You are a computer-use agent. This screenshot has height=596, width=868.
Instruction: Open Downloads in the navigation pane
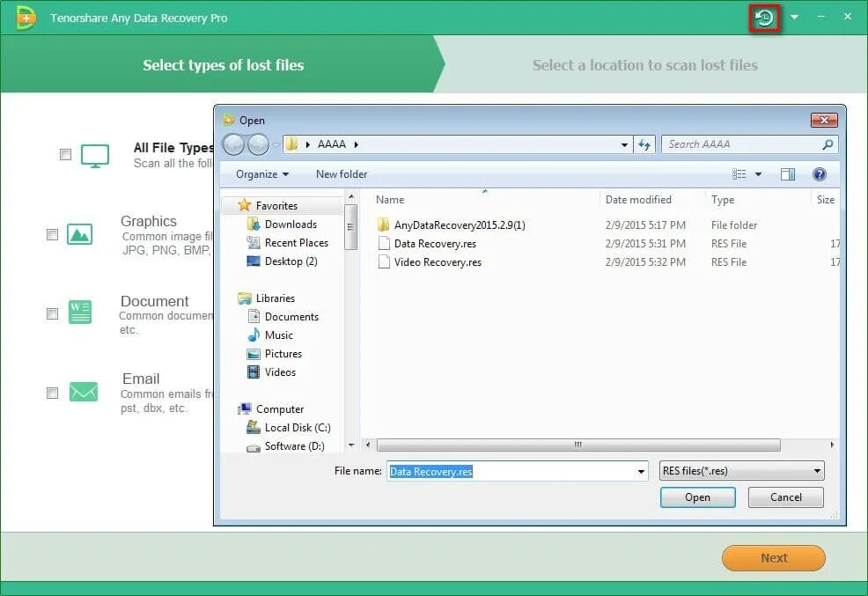(291, 224)
